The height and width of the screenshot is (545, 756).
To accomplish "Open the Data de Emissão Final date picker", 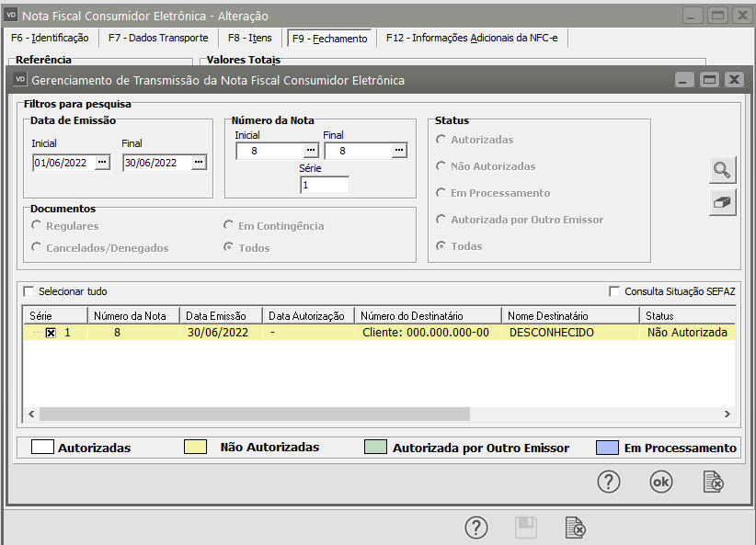I will tap(198, 163).
